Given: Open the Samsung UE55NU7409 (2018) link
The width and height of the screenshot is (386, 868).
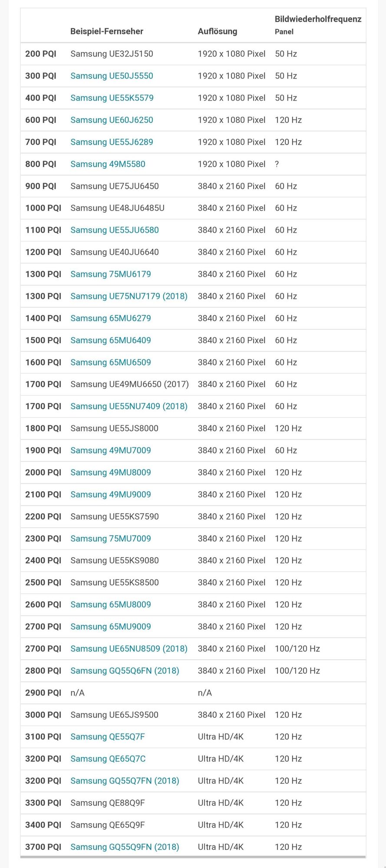Looking at the screenshot, I should coord(129,406).
